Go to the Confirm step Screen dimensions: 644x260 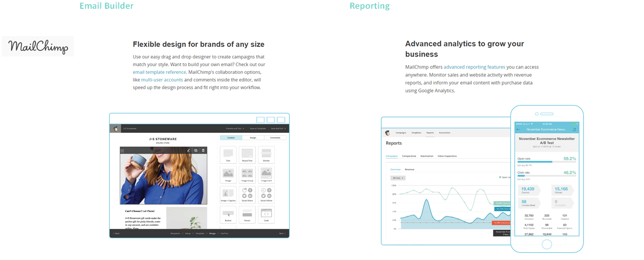224,233
